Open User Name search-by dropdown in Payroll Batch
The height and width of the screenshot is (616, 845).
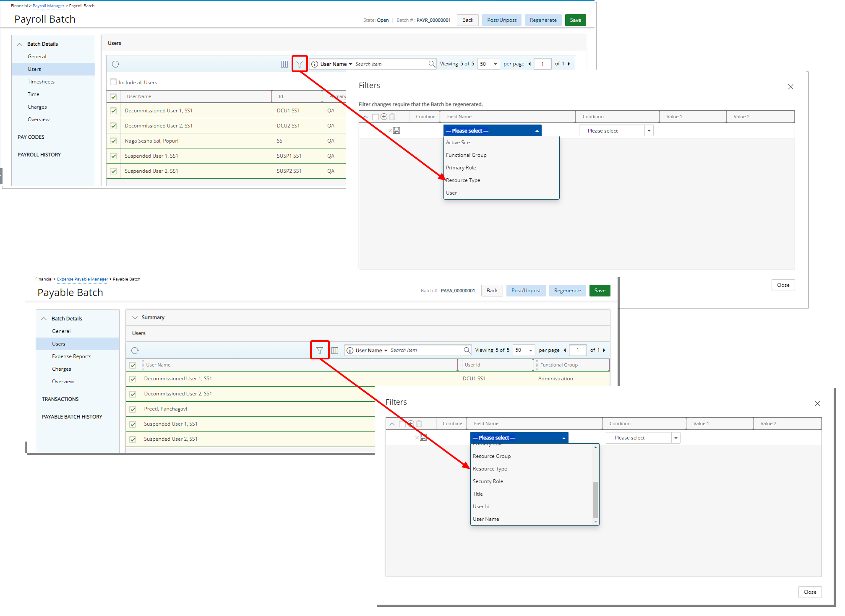point(336,64)
